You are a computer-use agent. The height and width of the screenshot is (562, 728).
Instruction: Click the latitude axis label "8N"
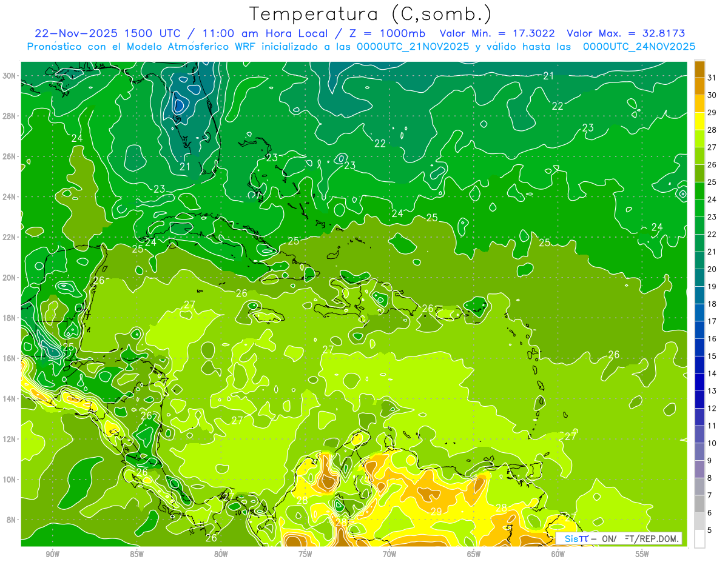[x=12, y=520]
